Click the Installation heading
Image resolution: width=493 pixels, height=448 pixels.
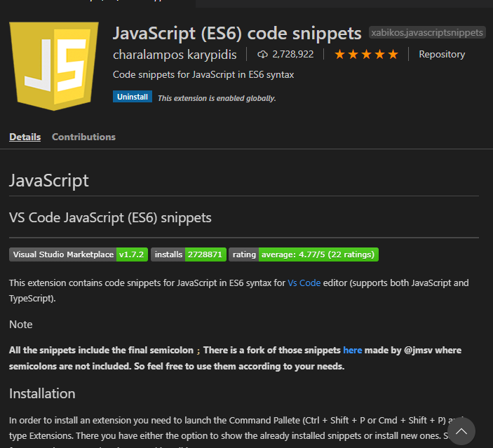[x=42, y=394]
